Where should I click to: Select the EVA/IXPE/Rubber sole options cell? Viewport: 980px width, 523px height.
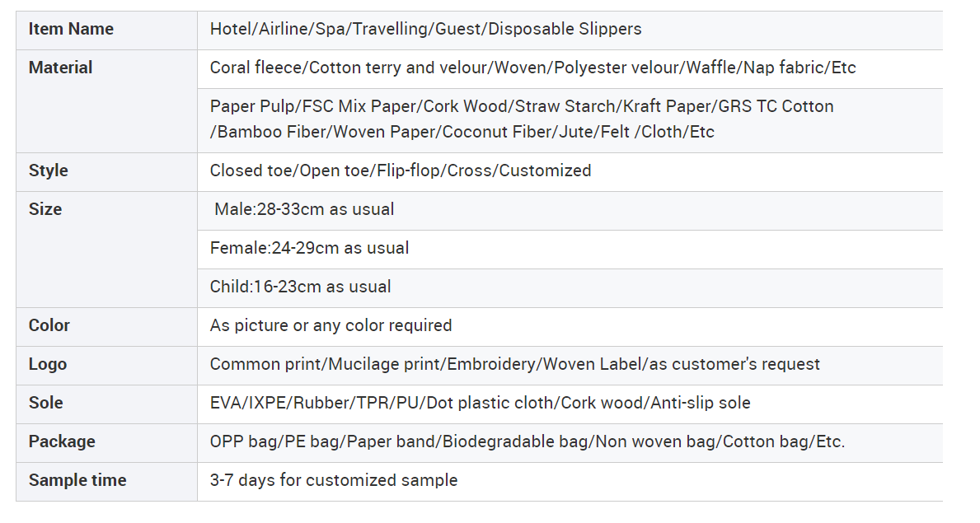[570, 404]
